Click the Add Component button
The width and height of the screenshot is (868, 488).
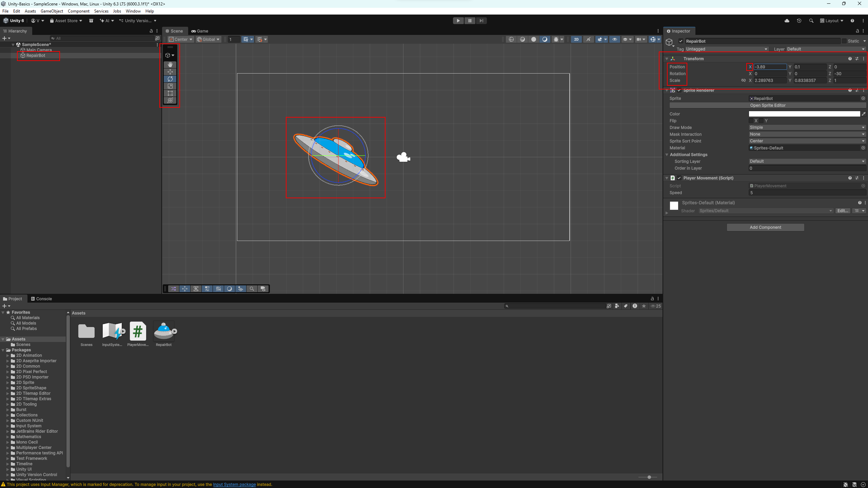765,227
